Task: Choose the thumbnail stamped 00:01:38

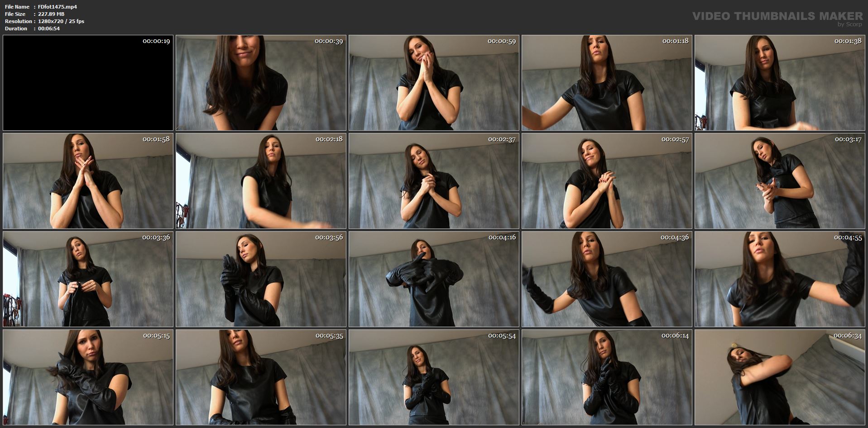Action: pos(780,83)
